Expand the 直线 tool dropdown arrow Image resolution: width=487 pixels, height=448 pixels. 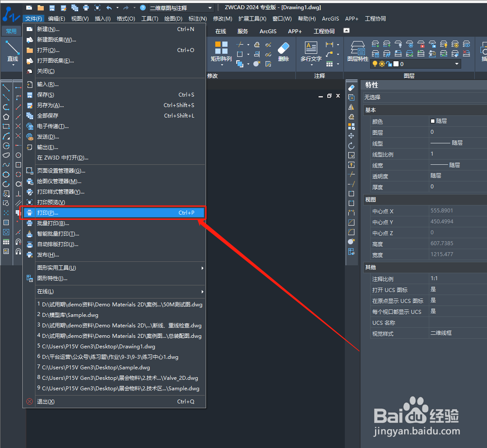pyautogui.click(x=13, y=65)
